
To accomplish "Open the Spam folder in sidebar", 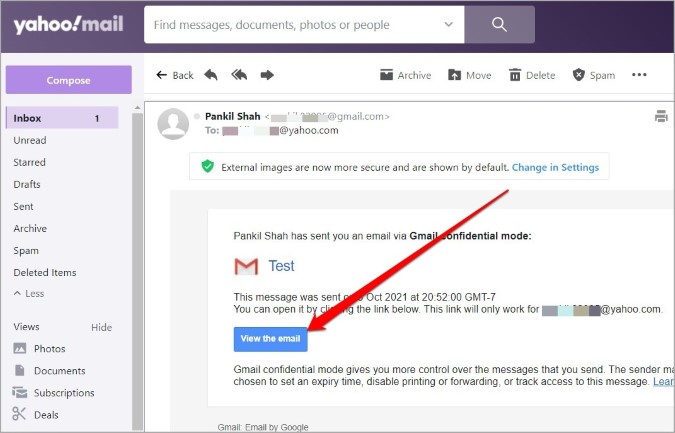I will pyautogui.click(x=26, y=251).
